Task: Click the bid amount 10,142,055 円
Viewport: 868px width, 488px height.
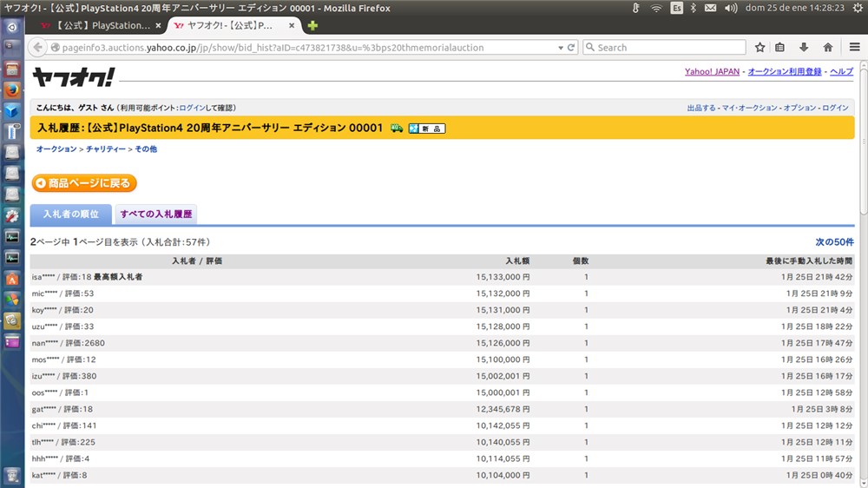Action: click(503, 426)
